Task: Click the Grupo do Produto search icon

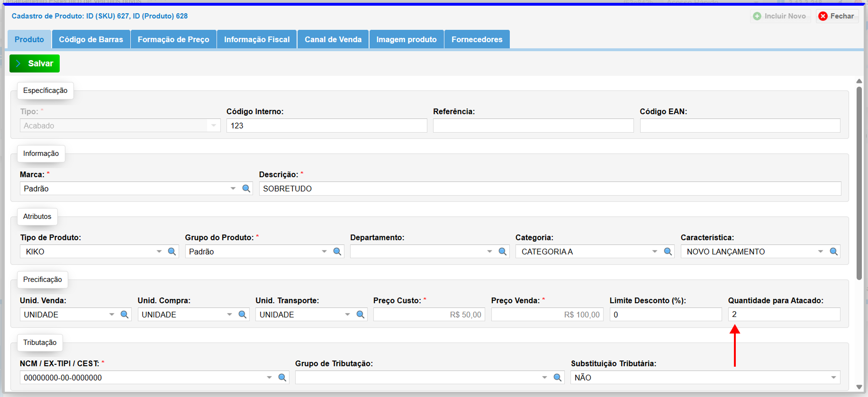Action: (337, 252)
